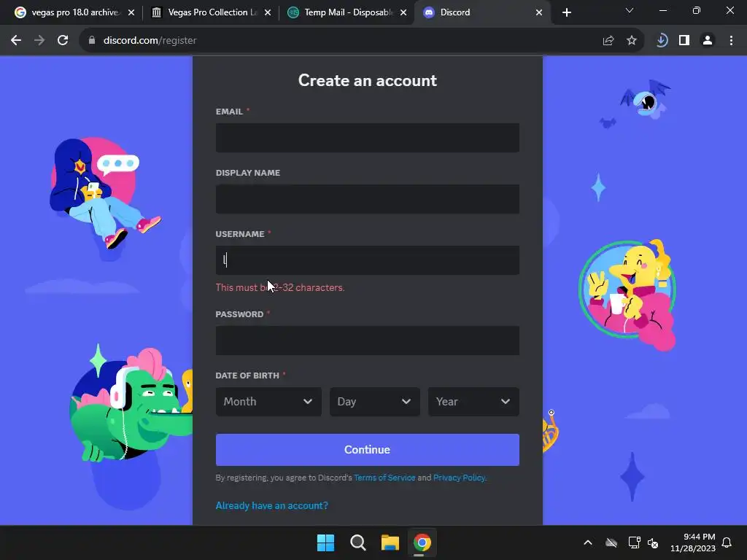
Task: Click the address bar URL discord.com/register
Action: [x=150, y=41]
